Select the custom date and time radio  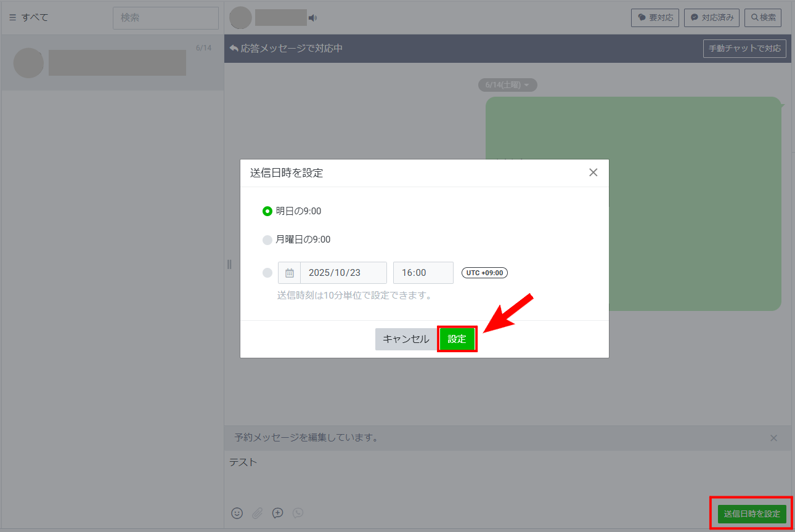pos(267,273)
